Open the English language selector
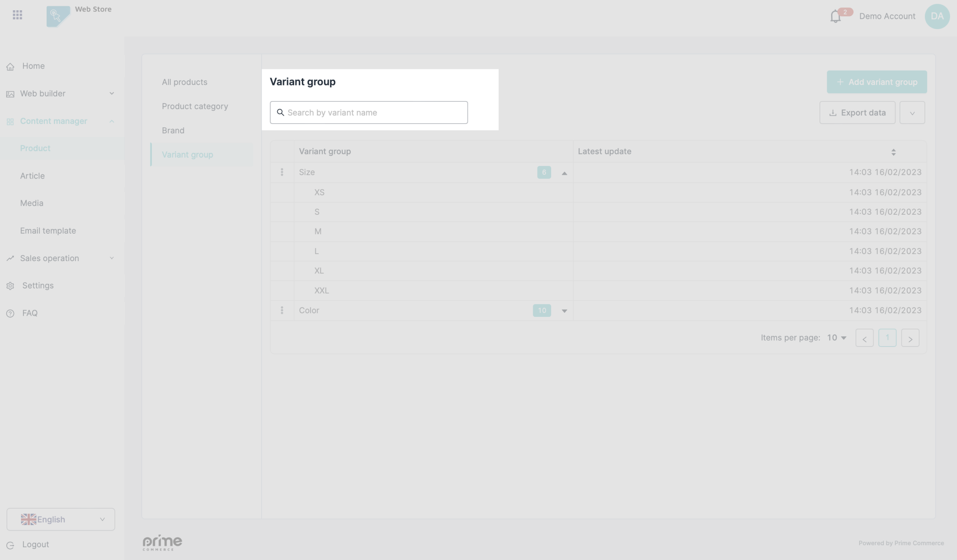Screen dimensions: 957x560 point(61,519)
